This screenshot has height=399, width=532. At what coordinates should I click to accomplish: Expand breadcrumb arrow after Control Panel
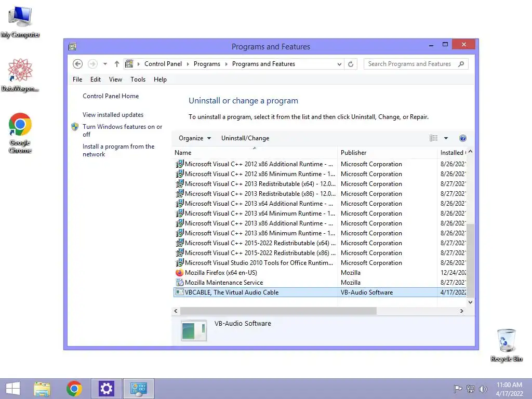pyautogui.click(x=188, y=64)
